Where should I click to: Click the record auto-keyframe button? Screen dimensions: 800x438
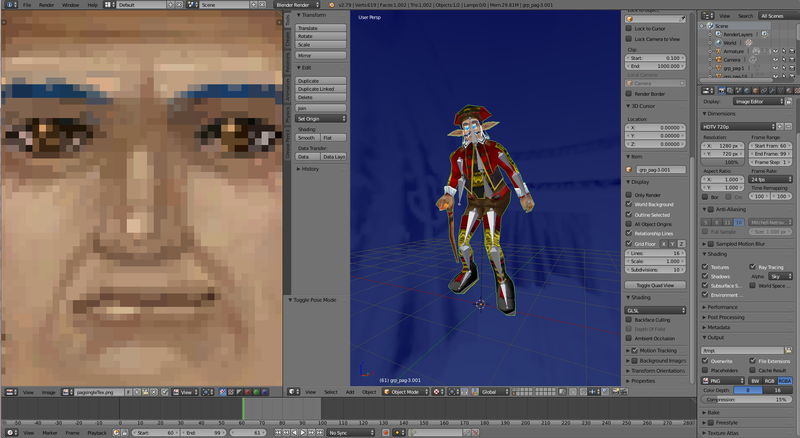386,433
